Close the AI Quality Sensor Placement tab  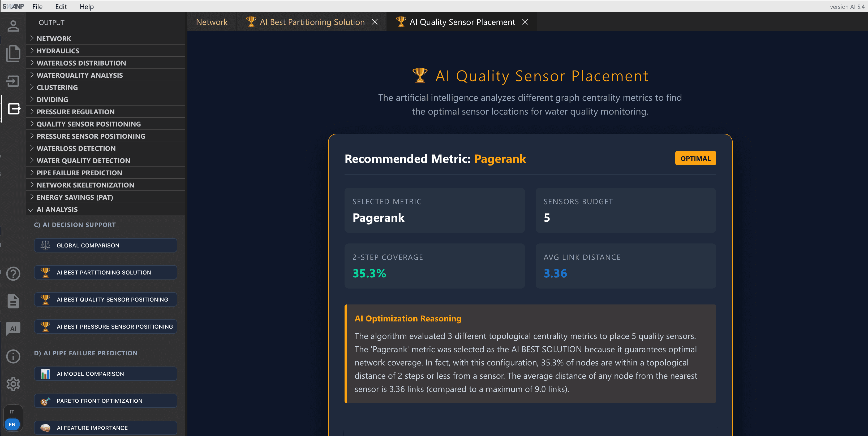525,22
